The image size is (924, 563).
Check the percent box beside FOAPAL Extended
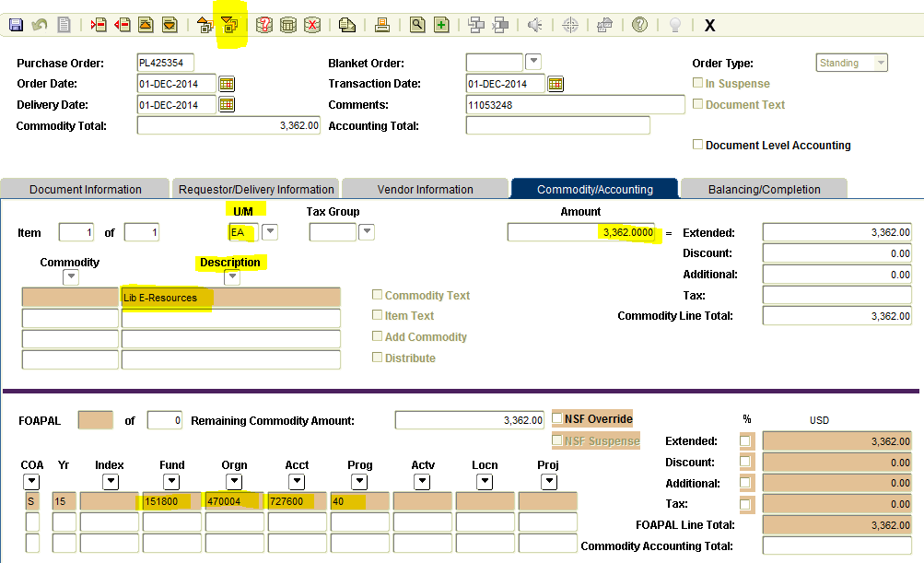coord(745,441)
